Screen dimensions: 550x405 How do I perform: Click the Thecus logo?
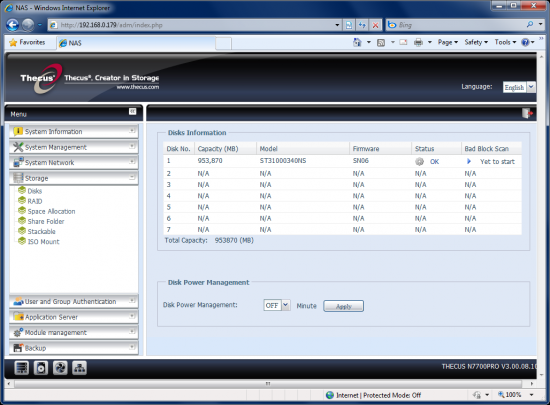pyautogui.click(x=41, y=79)
